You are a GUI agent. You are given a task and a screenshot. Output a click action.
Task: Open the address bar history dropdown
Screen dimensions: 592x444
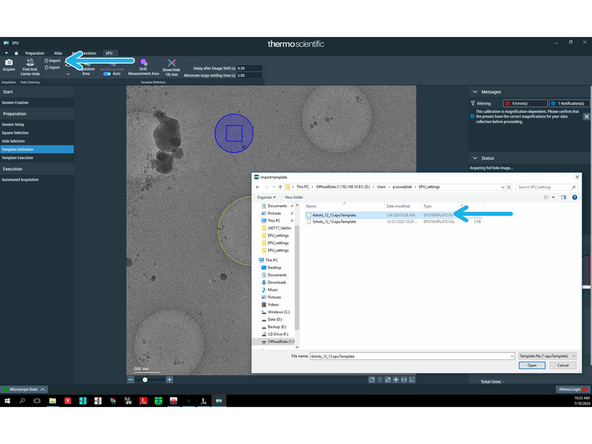[x=503, y=187]
